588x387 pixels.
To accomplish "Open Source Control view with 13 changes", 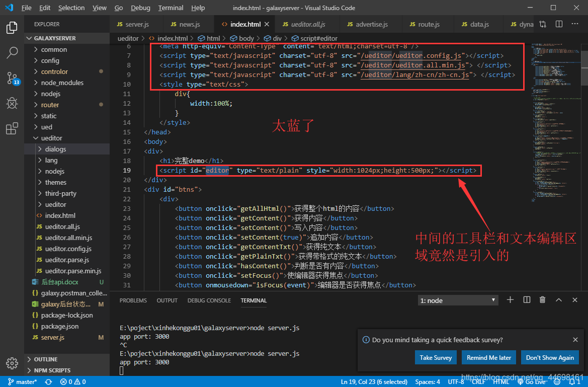I will click(13, 79).
